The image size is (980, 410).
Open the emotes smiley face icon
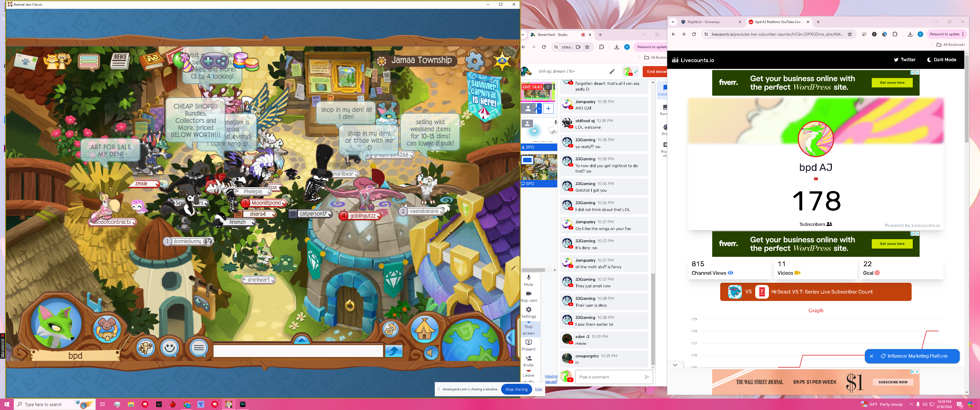170,347
